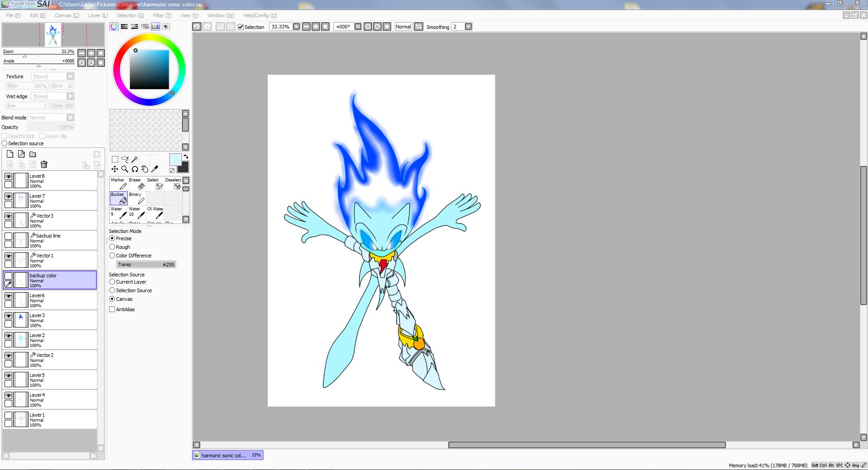Screen dimensions: 868x470
Task: Click toolbar rotate counterclockwise button
Action: click(x=368, y=27)
